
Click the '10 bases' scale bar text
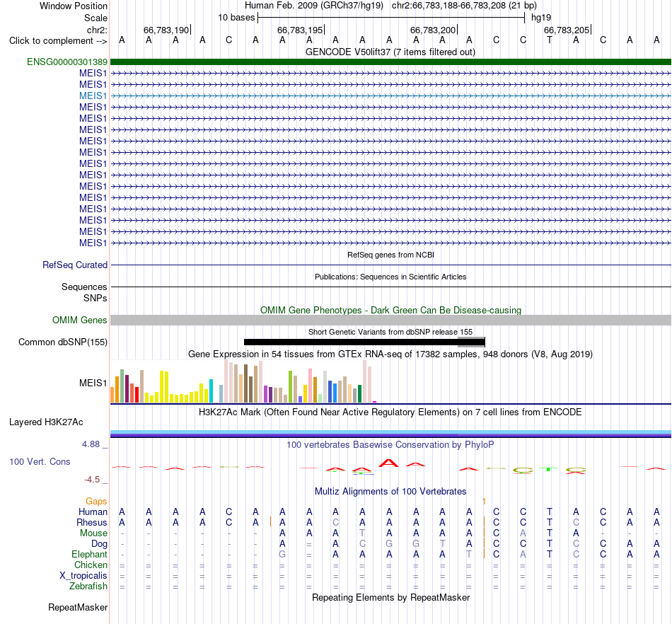click(x=236, y=18)
